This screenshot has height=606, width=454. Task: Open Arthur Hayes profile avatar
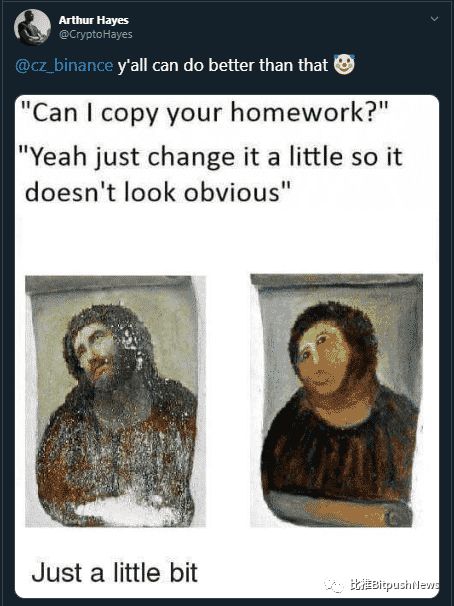coord(32,27)
